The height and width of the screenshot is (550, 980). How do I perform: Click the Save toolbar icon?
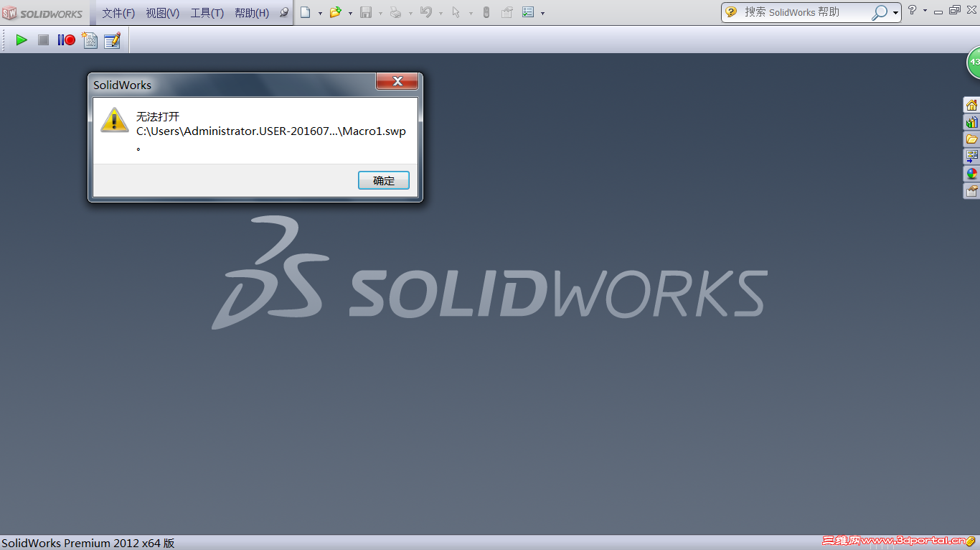tap(367, 12)
